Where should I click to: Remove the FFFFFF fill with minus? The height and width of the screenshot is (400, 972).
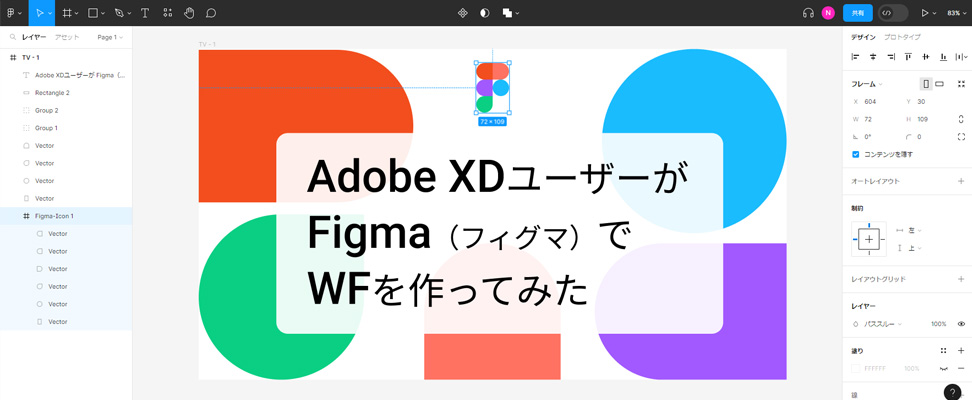[x=961, y=368]
